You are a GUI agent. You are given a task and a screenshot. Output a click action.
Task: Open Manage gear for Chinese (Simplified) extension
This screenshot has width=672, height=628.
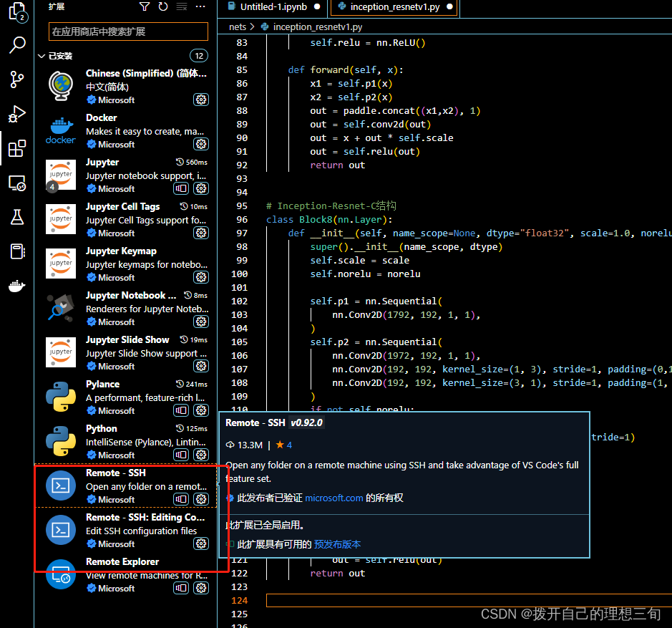(x=201, y=100)
